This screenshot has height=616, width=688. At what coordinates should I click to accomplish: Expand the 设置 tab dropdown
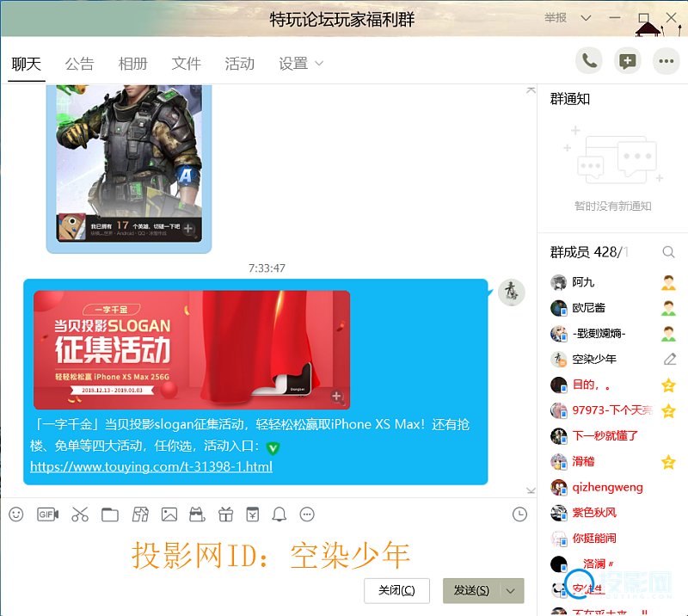pos(319,64)
